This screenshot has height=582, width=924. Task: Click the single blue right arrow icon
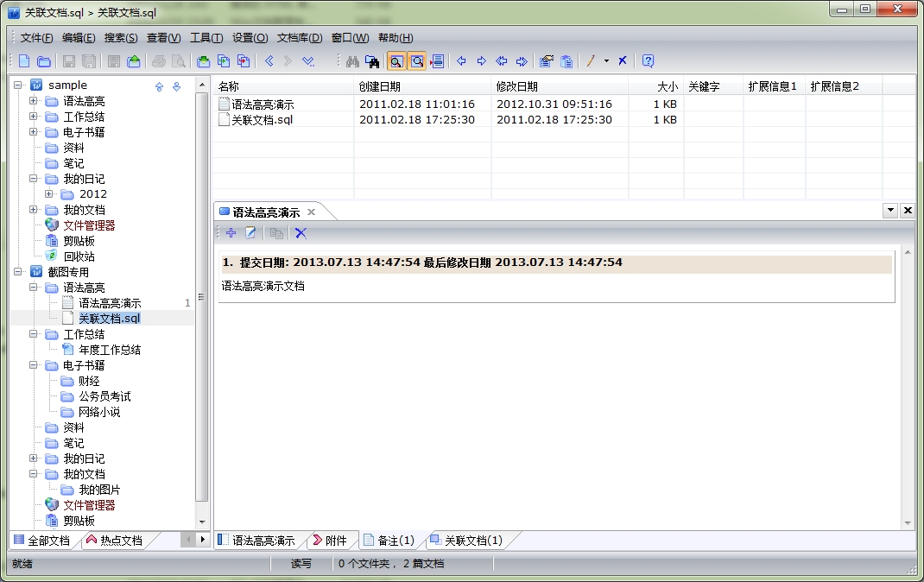pos(482,61)
